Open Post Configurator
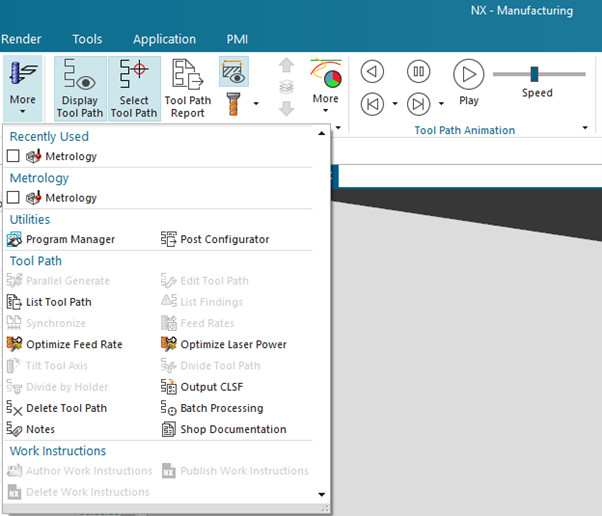 pyautogui.click(x=215, y=239)
